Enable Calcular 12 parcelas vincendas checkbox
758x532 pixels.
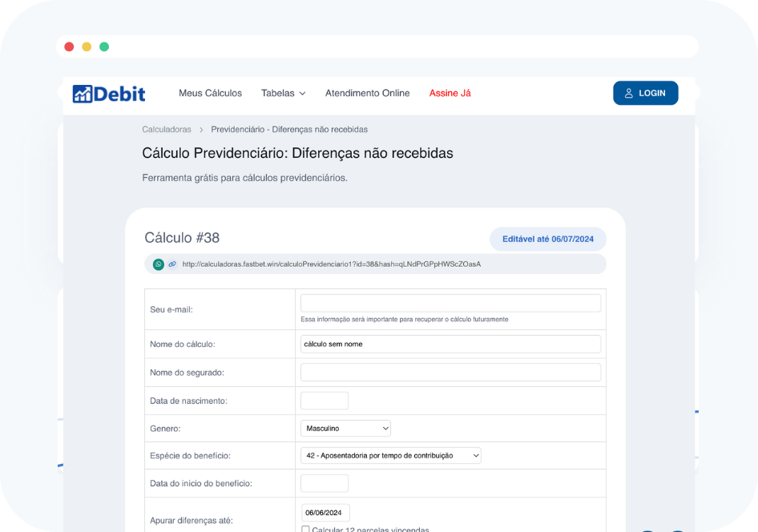(305, 530)
